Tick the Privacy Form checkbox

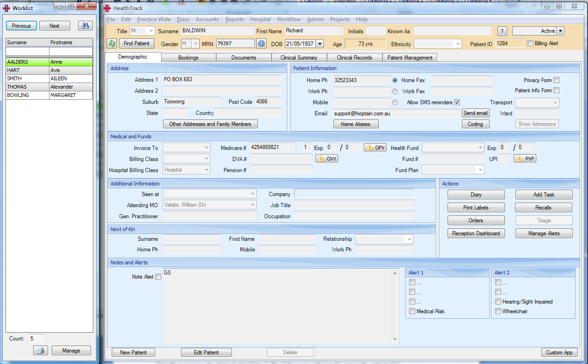pos(556,80)
